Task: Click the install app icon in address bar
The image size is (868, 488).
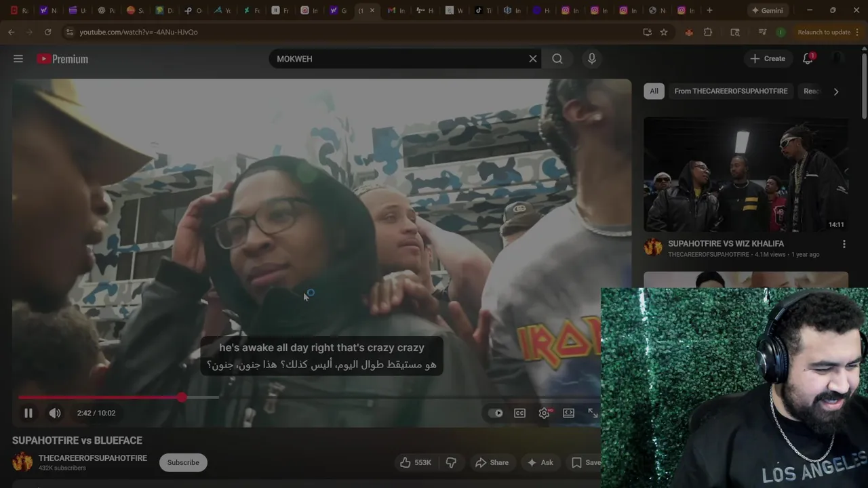Action: [647, 32]
